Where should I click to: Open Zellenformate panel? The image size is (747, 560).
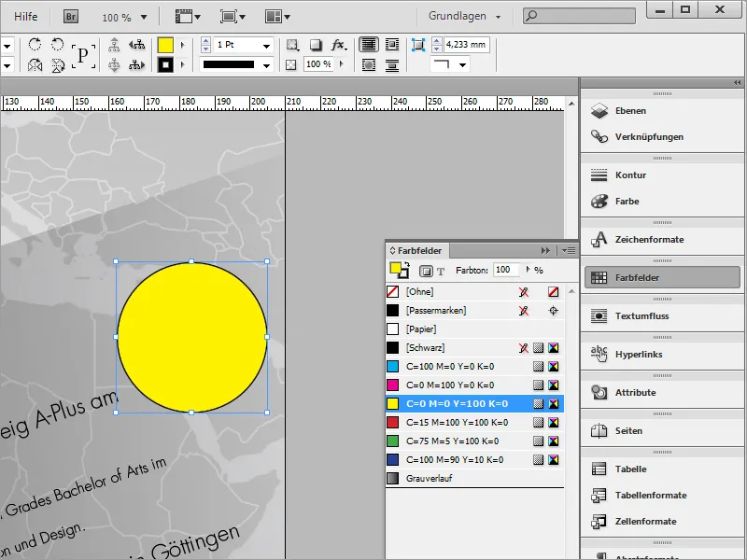(x=662, y=522)
